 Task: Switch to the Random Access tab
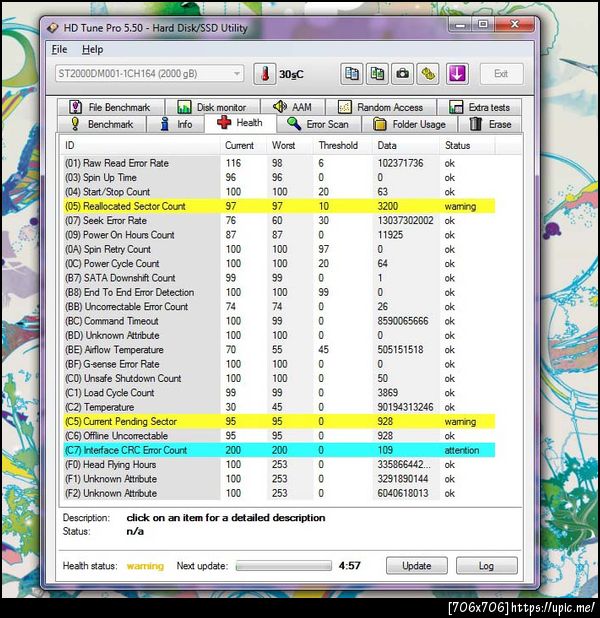(381, 107)
